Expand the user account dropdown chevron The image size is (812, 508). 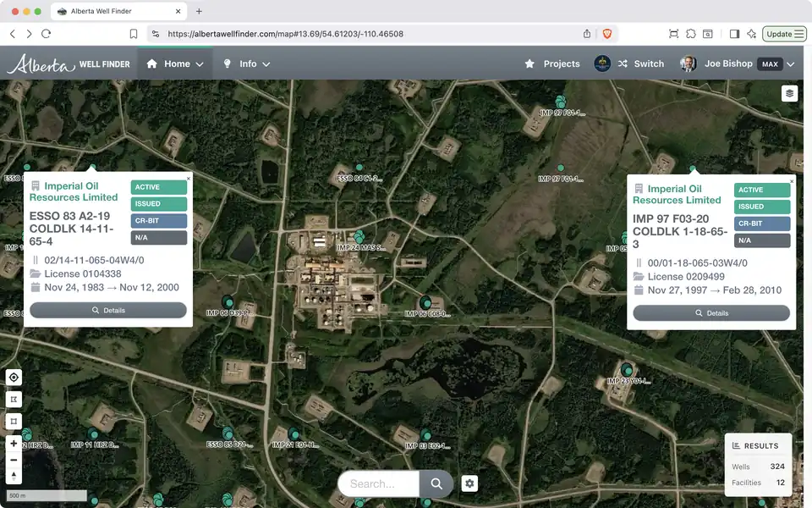[790, 64]
